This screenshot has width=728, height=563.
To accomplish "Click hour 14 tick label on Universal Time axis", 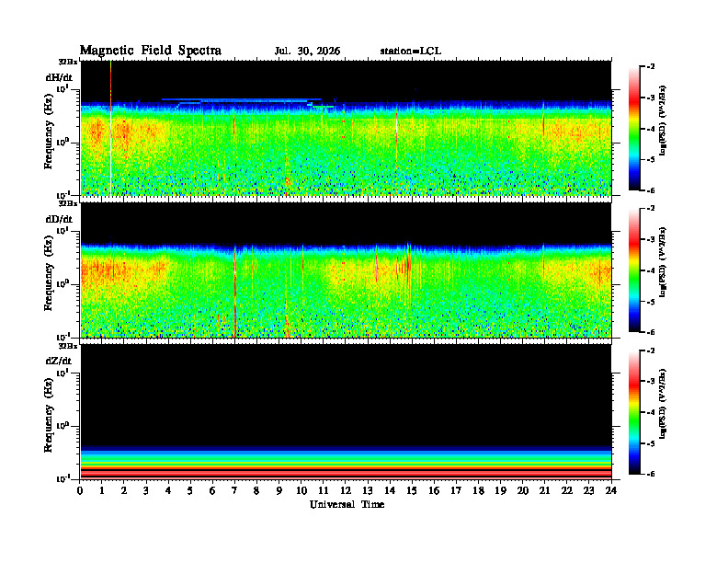I will point(390,490).
